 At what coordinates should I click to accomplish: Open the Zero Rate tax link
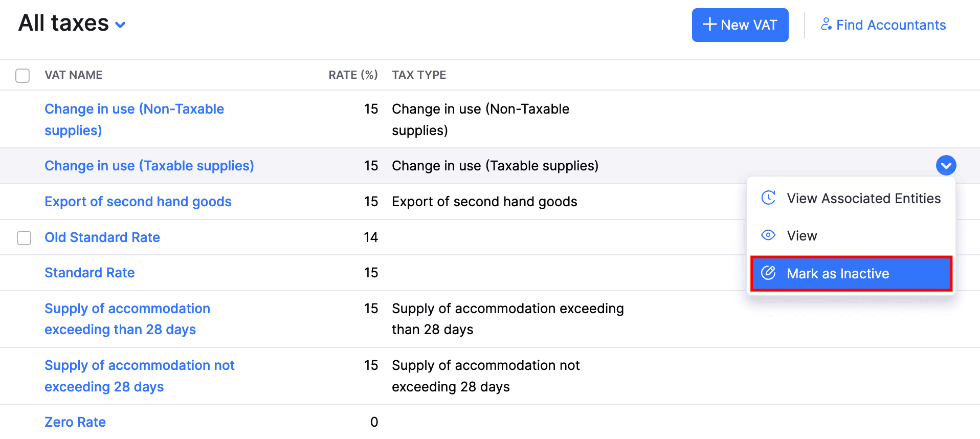75,422
